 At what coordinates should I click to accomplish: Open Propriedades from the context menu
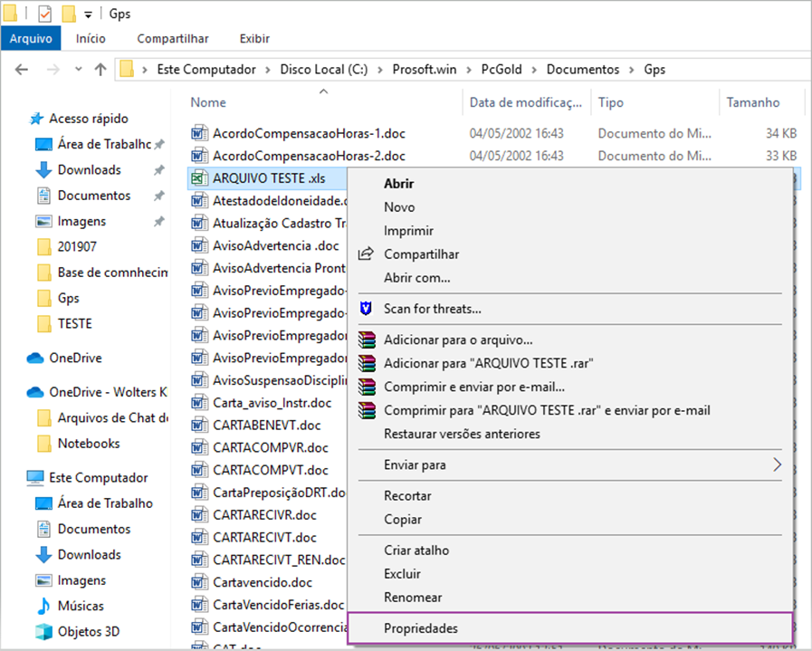(569, 628)
